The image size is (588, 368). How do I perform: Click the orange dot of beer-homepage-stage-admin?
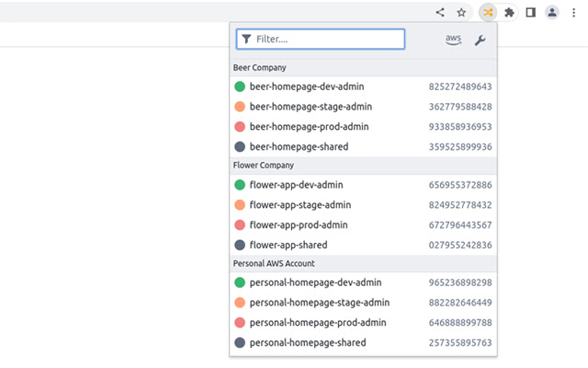(240, 107)
